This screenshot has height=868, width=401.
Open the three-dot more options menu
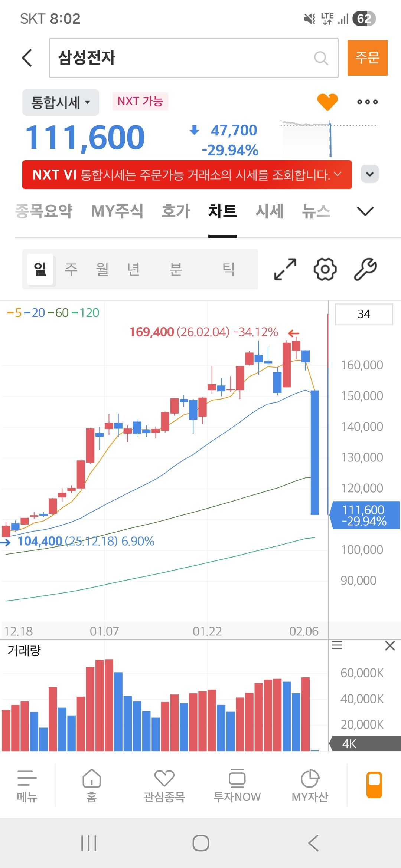click(367, 102)
